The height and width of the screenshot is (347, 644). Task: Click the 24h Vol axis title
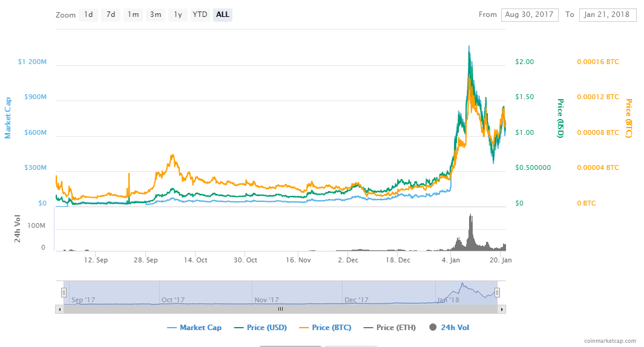17,229
